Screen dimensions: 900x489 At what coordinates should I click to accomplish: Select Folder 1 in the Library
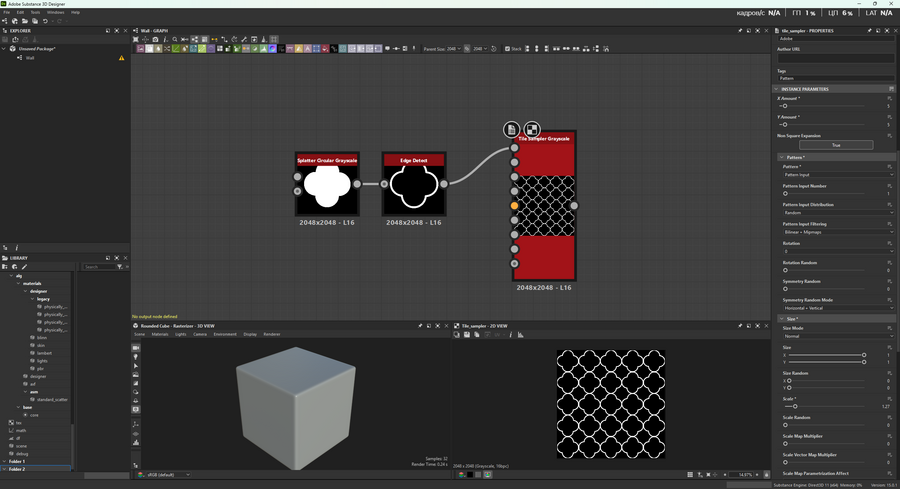pyautogui.click(x=17, y=461)
